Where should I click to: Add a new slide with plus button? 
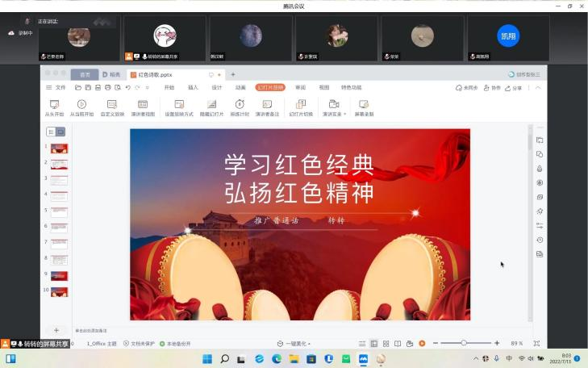coord(56,330)
